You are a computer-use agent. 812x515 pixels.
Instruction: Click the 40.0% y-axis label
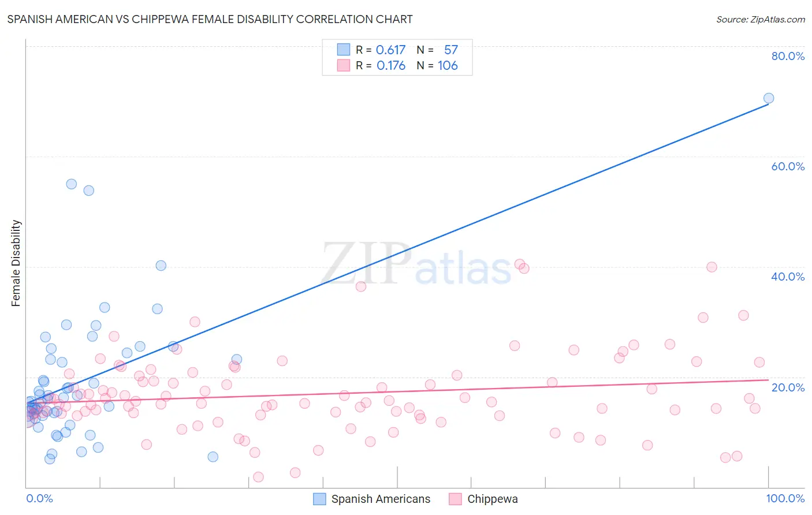coord(788,277)
